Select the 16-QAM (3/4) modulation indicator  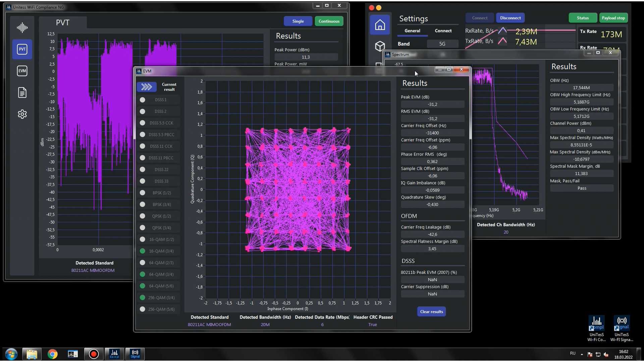coord(143,251)
